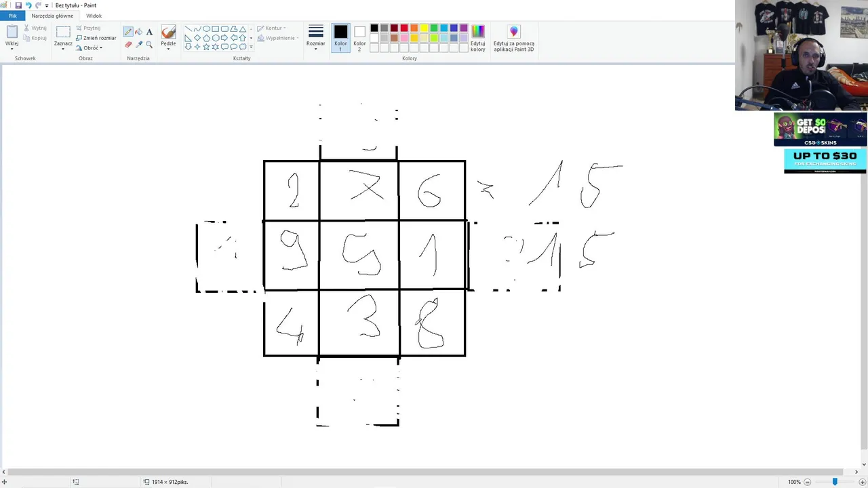Choose the Up arrow shape
The width and height of the screenshot is (868, 488).
[243, 38]
